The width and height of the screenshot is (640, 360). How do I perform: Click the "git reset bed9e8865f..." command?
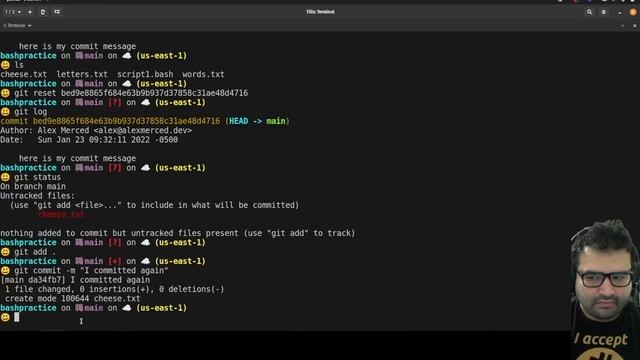(131, 93)
